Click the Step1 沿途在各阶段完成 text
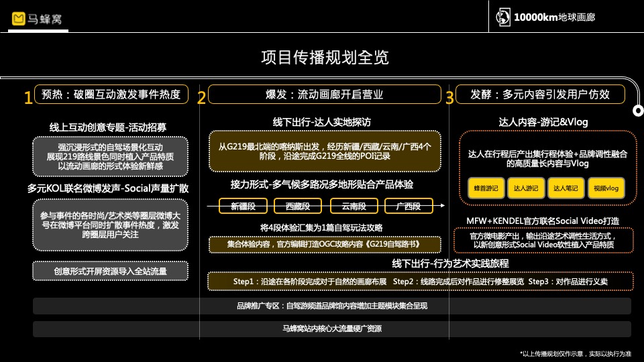This screenshot has height=362, width=644. click(310, 282)
